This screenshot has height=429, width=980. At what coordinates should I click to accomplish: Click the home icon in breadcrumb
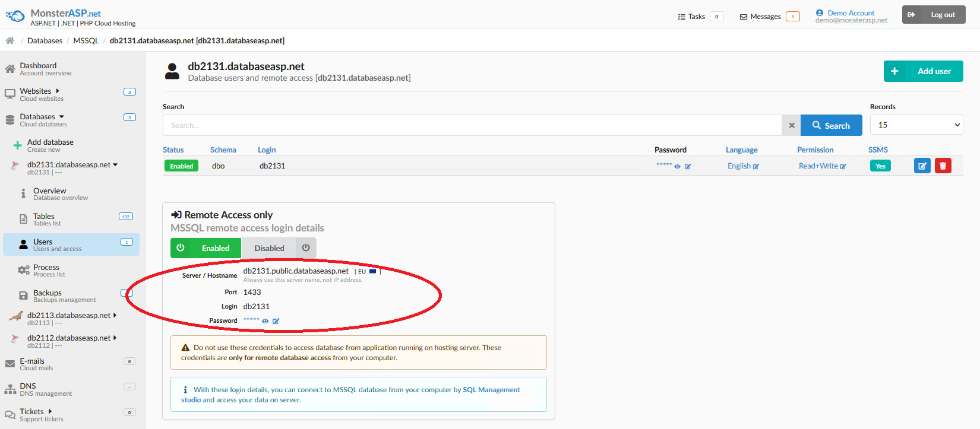10,40
